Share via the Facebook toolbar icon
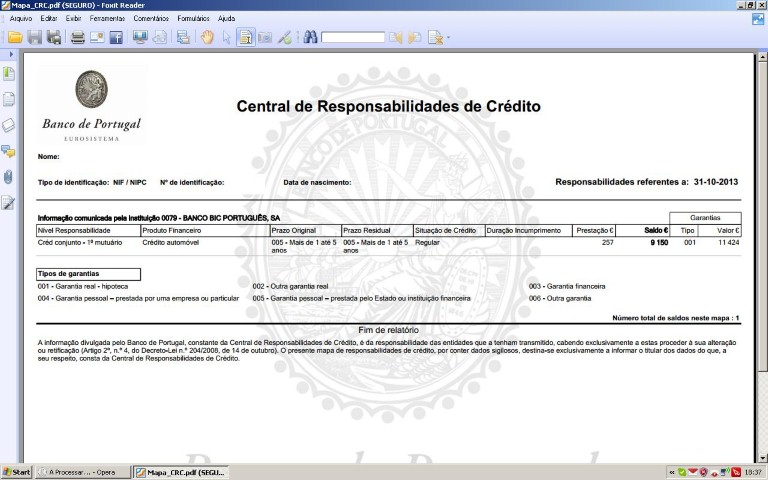768x480 pixels. tap(116, 38)
